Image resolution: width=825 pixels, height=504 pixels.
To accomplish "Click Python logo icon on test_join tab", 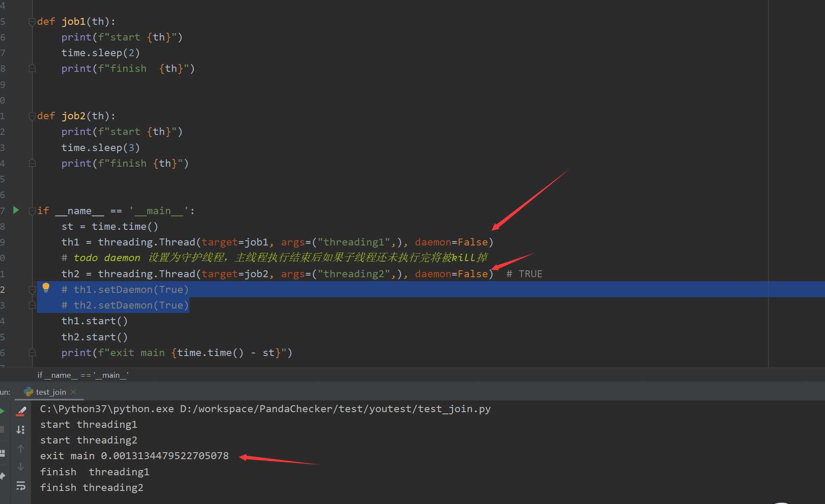I will pyautogui.click(x=29, y=392).
